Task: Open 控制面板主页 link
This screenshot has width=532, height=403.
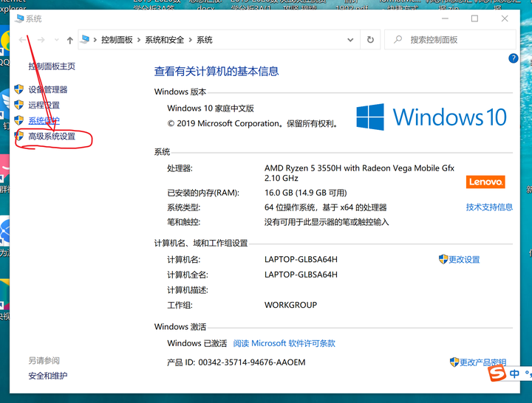Action: pos(52,66)
